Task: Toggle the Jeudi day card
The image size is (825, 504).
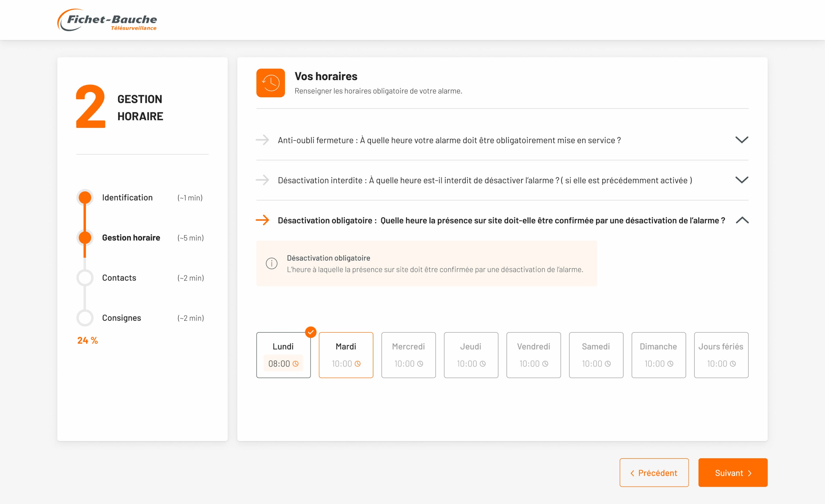Action: [471, 347]
